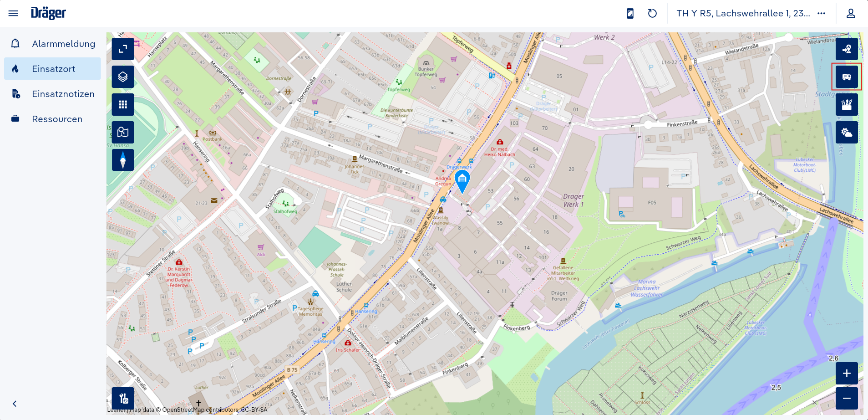Refresh data with the reload icon

pyautogui.click(x=652, y=13)
